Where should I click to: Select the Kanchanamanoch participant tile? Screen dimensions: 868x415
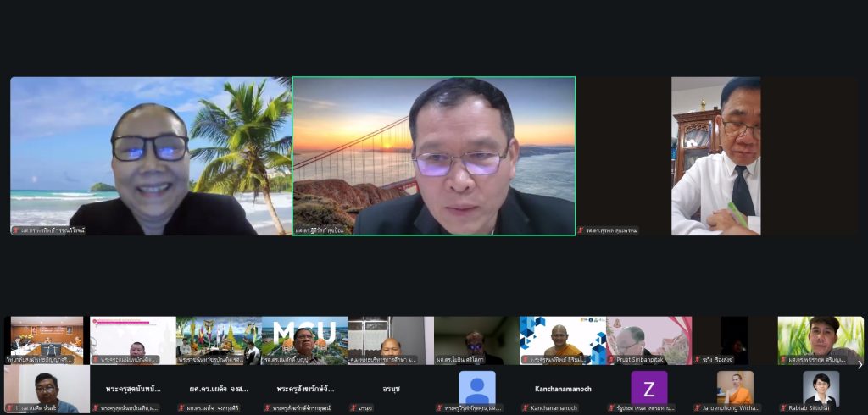click(562, 390)
